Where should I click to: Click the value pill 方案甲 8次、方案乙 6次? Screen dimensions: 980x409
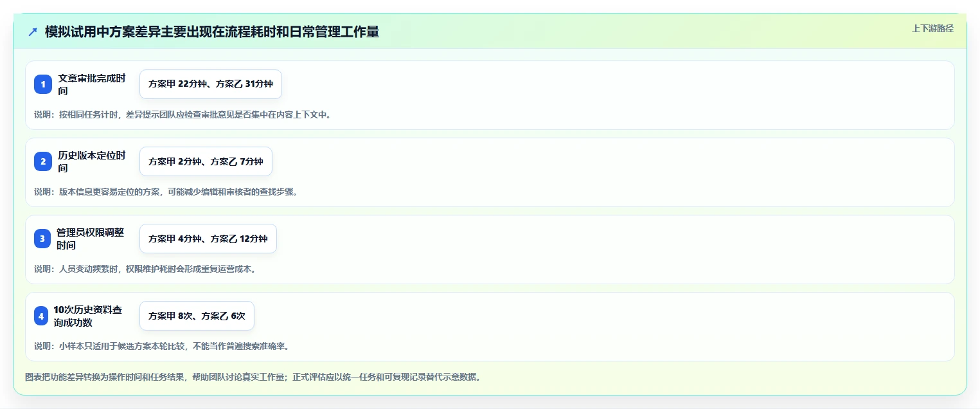[x=197, y=316]
